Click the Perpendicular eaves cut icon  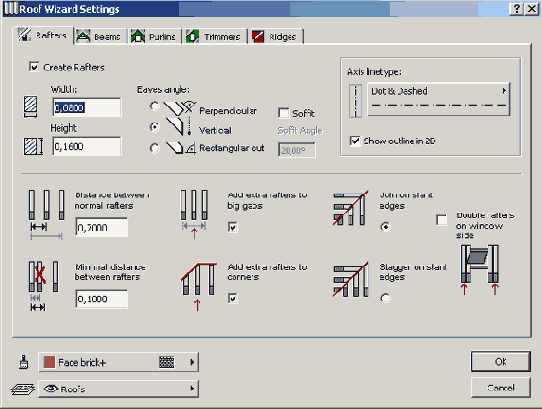coord(180,108)
